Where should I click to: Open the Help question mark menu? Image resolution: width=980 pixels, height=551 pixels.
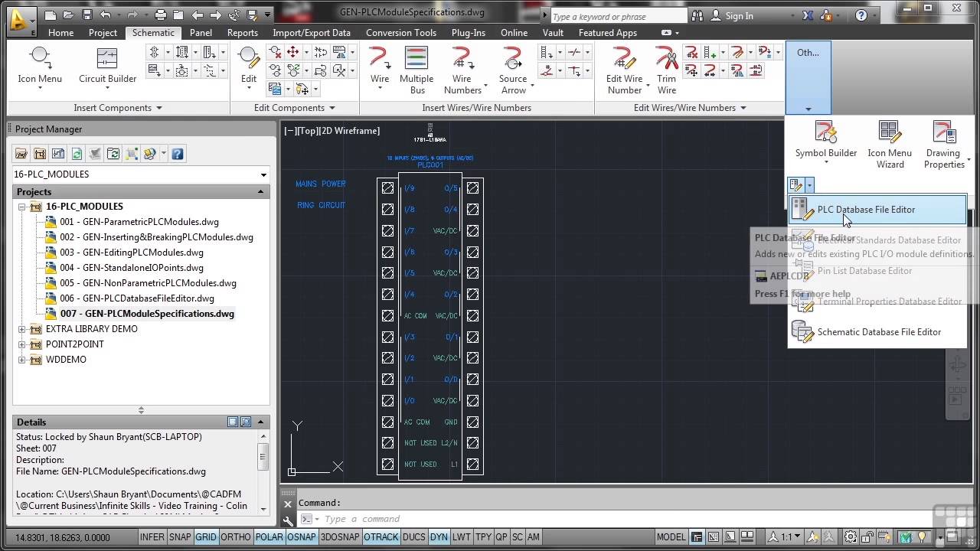[x=861, y=15]
